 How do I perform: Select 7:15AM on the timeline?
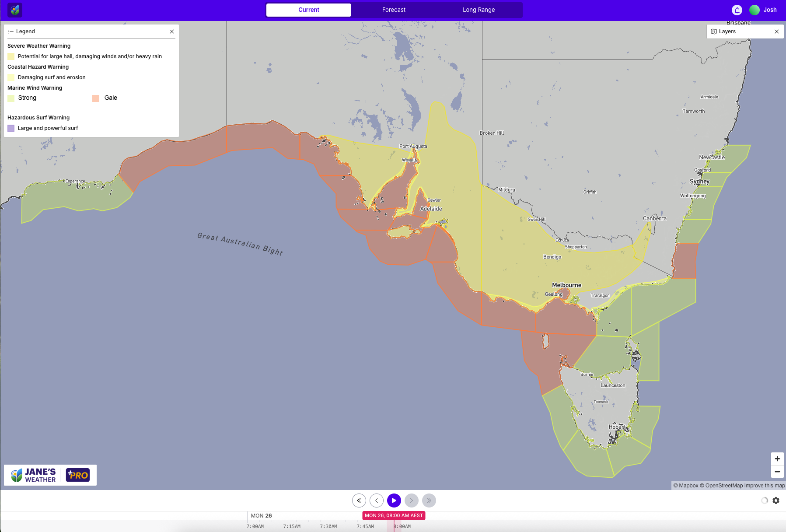pyautogui.click(x=292, y=526)
